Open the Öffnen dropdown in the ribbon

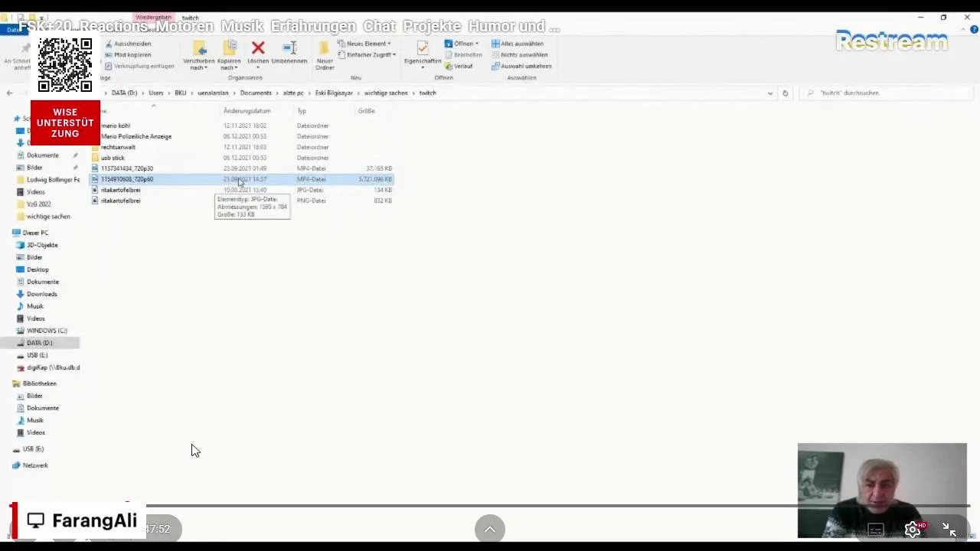461,44
